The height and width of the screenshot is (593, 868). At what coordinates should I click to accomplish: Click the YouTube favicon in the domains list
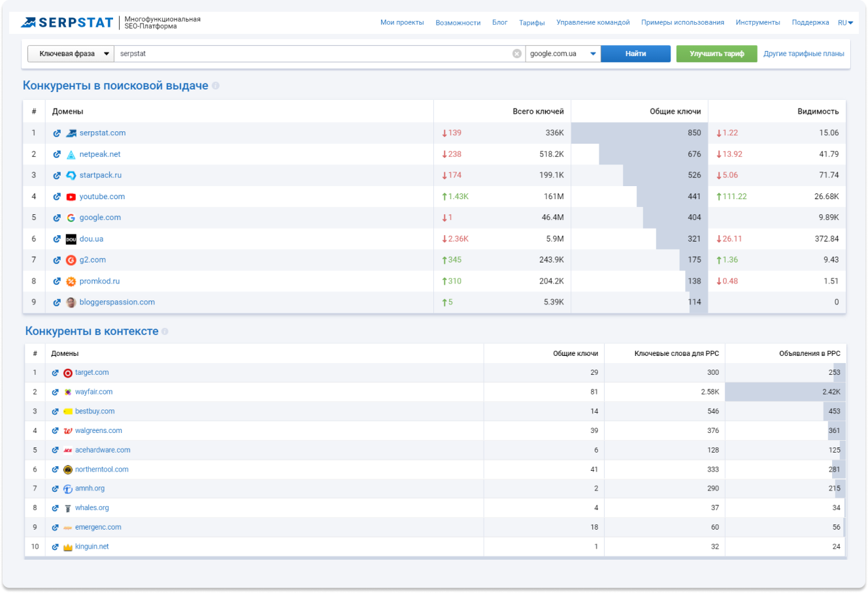[71, 197]
